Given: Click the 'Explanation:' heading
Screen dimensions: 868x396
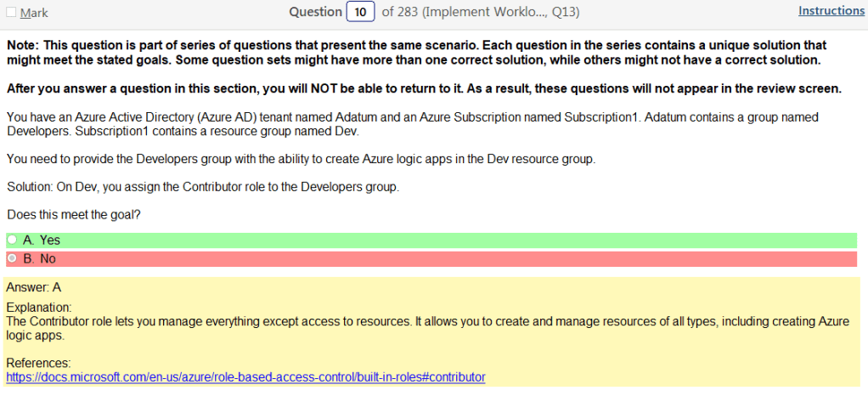Looking at the screenshot, I should (x=38, y=307).
